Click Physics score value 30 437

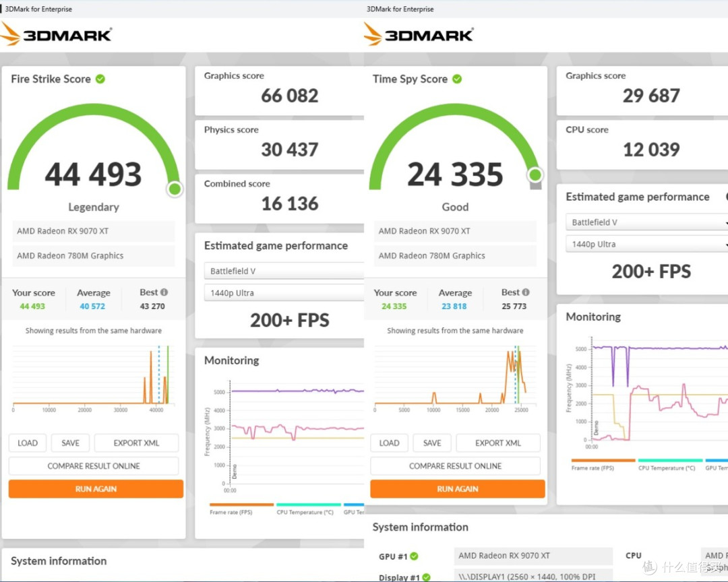(290, 150)
